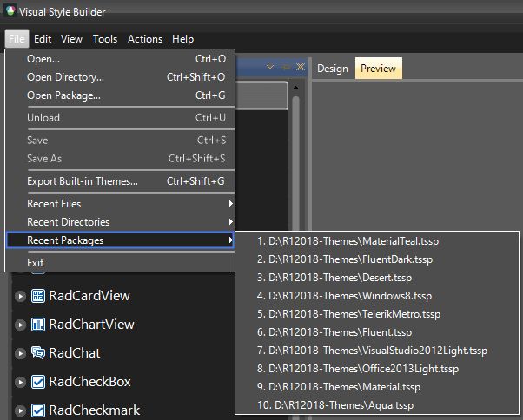
Task: Switch to the Design tab
Action: (x=333, y=69)
